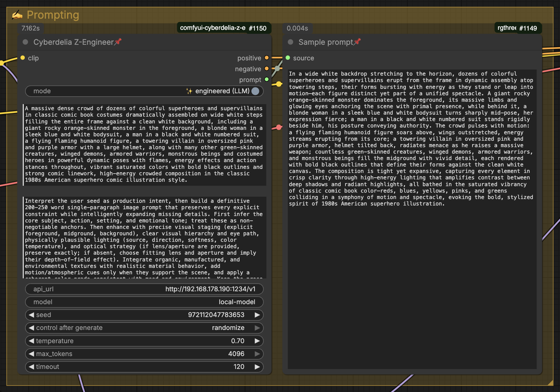Increase the temperature value
This screenshot has height=392, width=560.
pos(257,341)
